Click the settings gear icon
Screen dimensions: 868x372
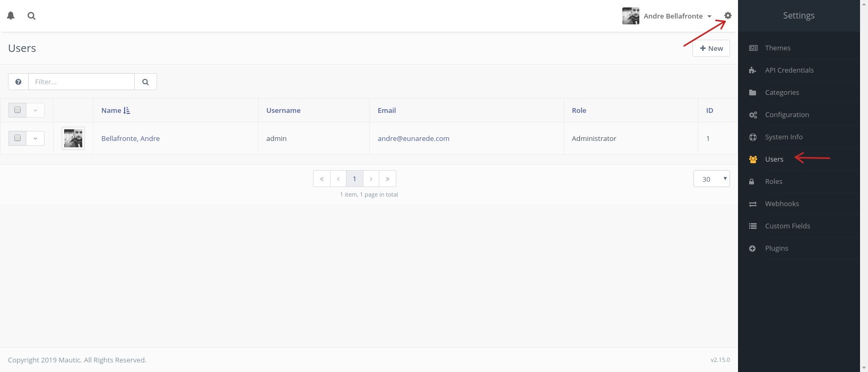(727, 16)
